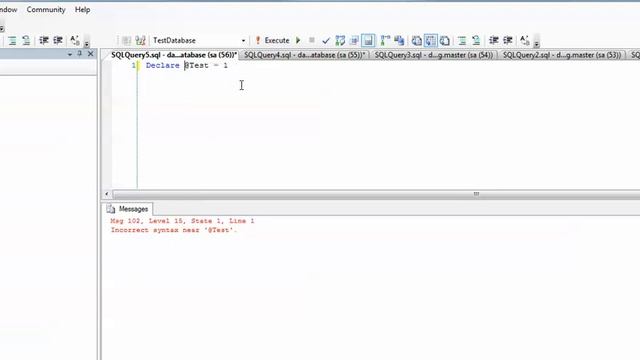Comment out lines icon left of database dropdown
Screen dimensions: 640x360
tap(12, 40)
